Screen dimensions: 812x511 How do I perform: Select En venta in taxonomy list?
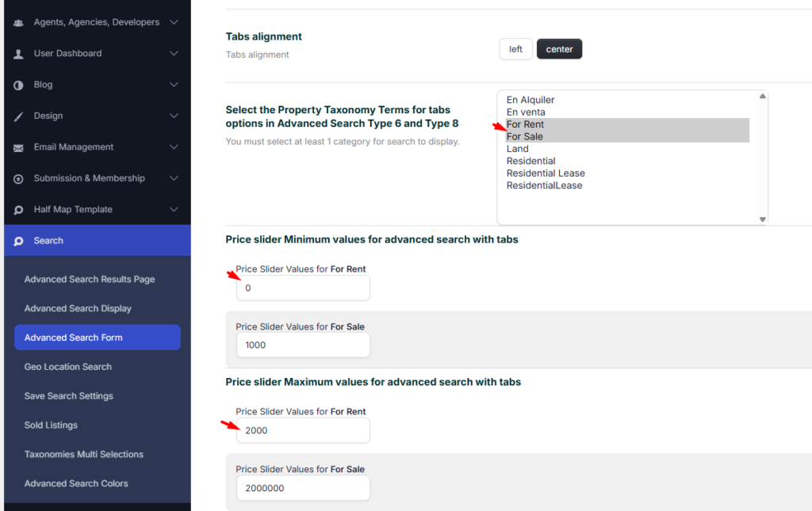627,112
